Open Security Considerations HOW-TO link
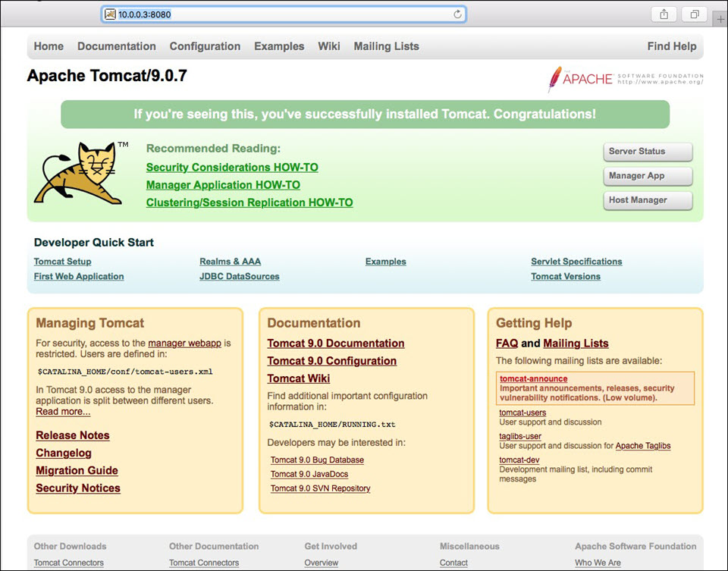Screen dimensions: 728x571 tap(232, 168)
